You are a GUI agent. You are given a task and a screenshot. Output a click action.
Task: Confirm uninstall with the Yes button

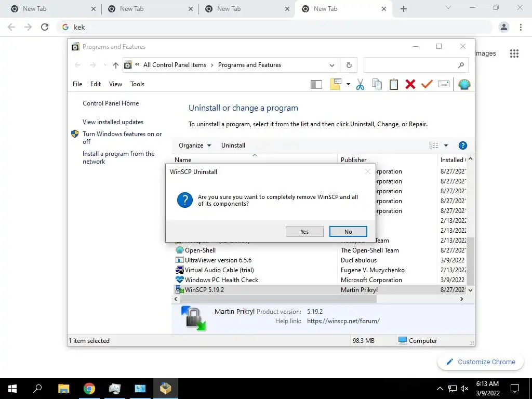pos(304,231)
